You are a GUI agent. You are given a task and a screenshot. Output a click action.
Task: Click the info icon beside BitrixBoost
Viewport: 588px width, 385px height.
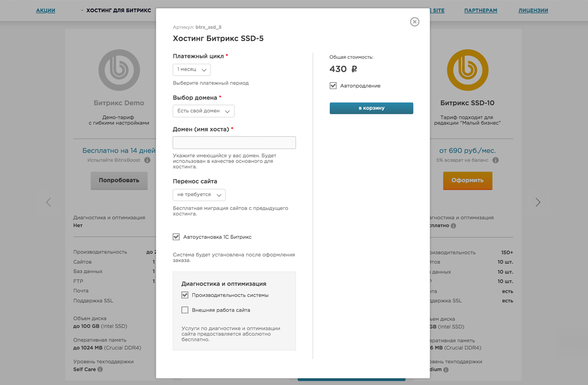click(147, 160)
